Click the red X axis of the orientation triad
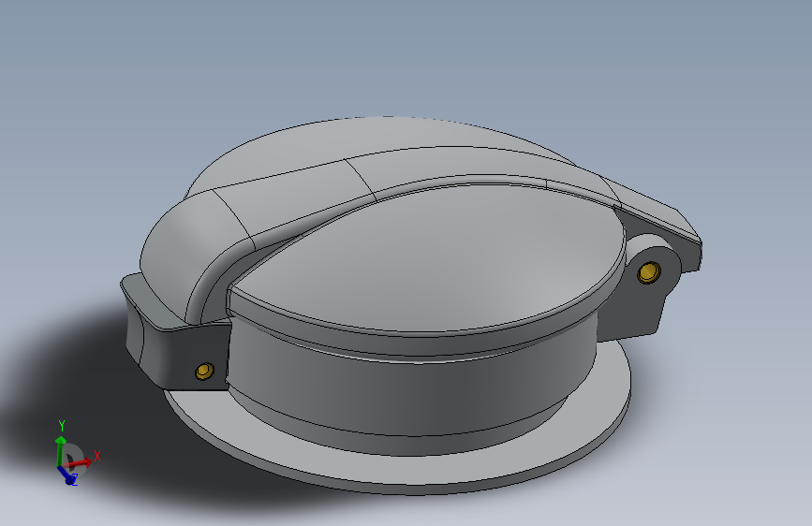The image size is (812, 526). pyautogui.click(x=79, y=461)
